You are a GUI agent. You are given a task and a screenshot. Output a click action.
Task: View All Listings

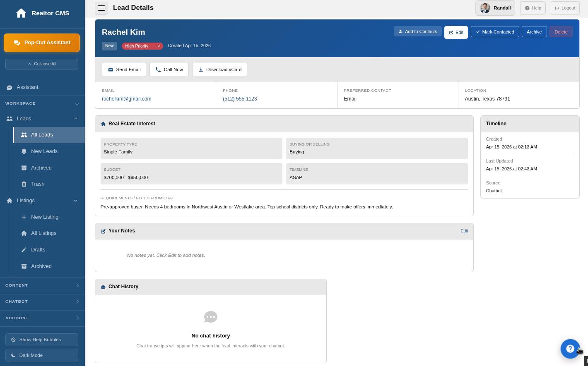point(49,233)
